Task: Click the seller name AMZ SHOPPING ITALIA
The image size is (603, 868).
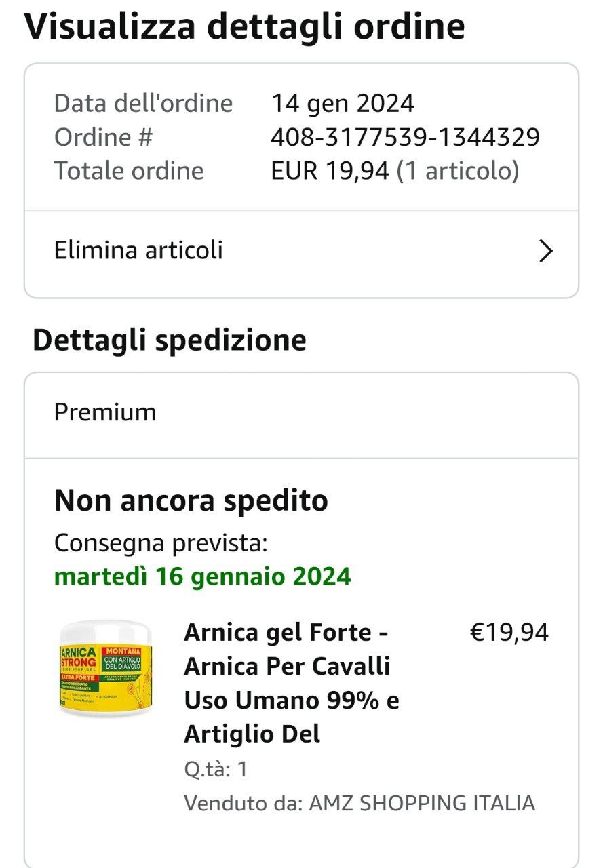Action: 421,804
